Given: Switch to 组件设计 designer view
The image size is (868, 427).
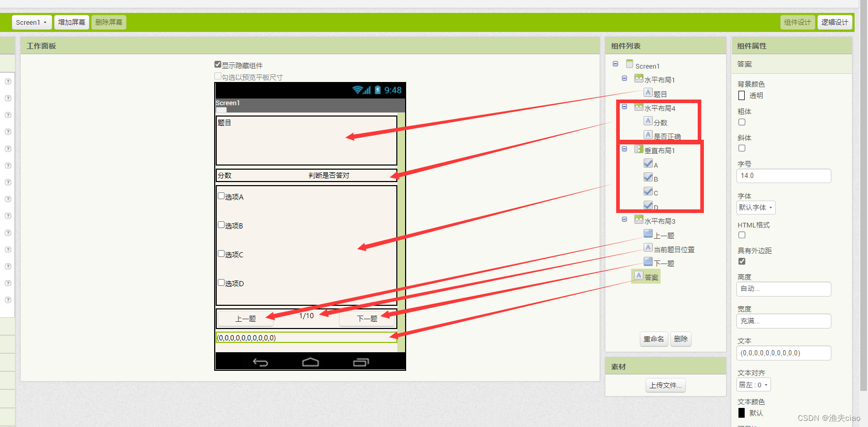Looking at the screenshot, I should click(797, 22).
